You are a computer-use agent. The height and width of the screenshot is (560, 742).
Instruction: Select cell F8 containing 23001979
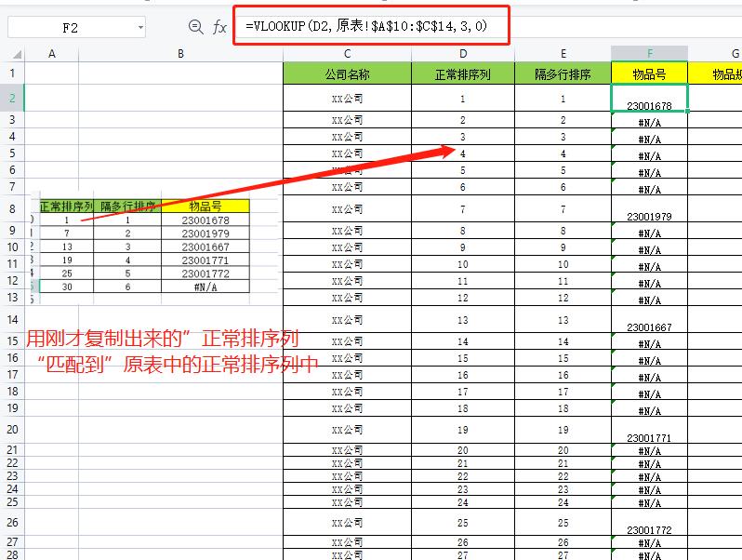(x=649, y=208)
